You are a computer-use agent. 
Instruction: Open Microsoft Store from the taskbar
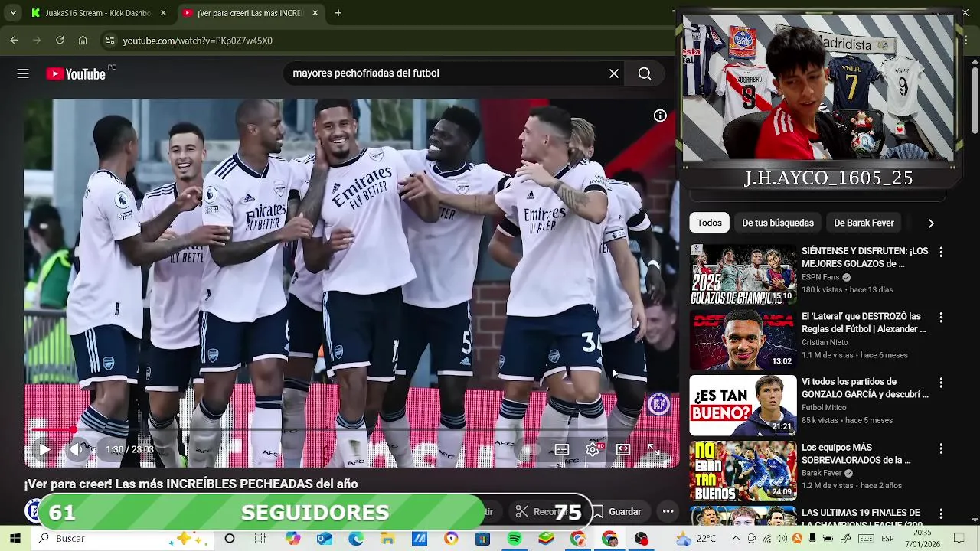(x=482, y=539)
